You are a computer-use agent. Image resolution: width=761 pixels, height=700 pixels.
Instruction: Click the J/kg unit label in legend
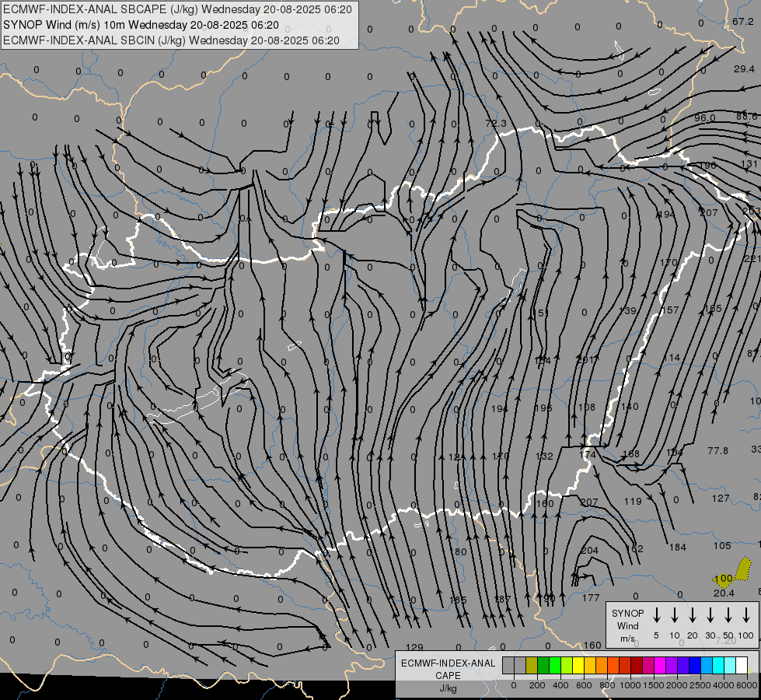(x=448, y=688)
